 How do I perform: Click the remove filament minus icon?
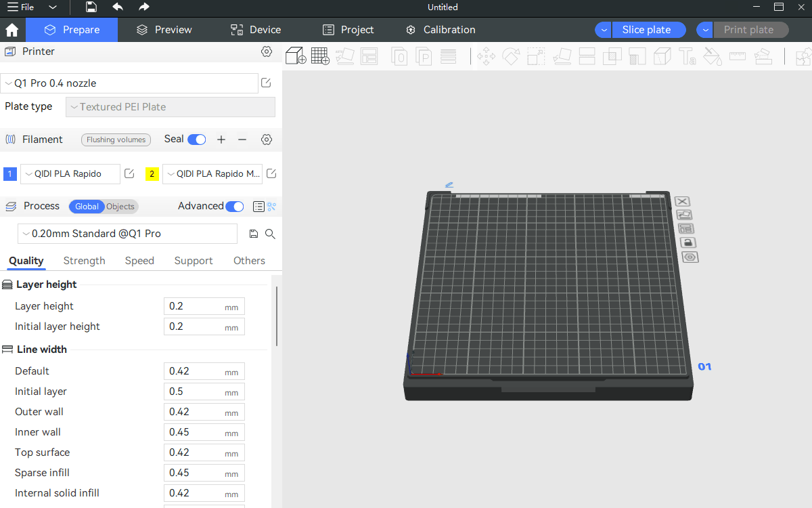click(x=242, y=140)
